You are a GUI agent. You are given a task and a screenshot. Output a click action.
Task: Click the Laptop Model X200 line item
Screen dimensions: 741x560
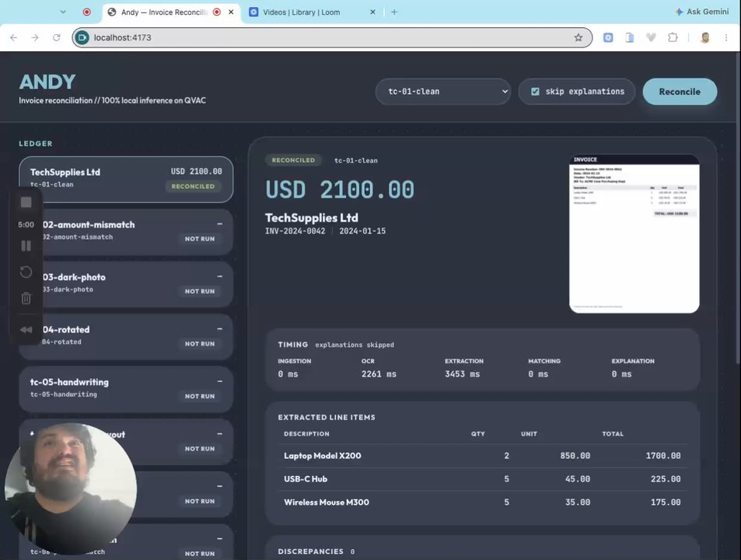(x=482, y=456)
